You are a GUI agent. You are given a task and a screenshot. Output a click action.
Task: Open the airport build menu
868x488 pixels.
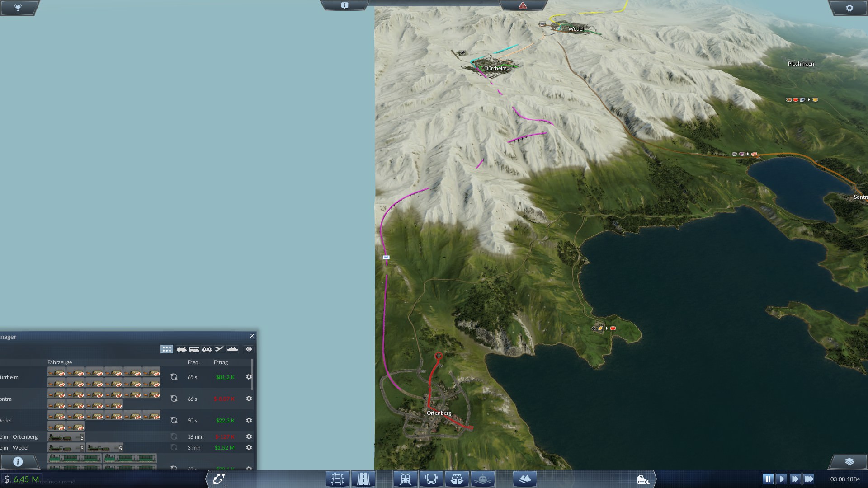click(483, 479)
